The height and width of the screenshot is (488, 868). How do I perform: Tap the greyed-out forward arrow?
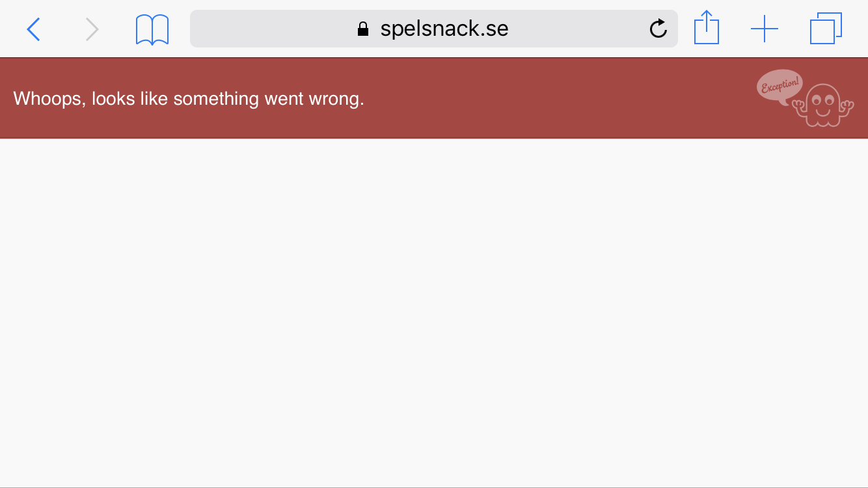click(x=92, y=29)
